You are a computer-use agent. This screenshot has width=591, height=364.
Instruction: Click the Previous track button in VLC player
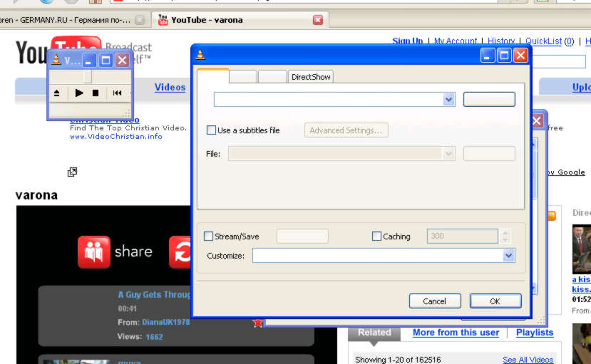117,93
